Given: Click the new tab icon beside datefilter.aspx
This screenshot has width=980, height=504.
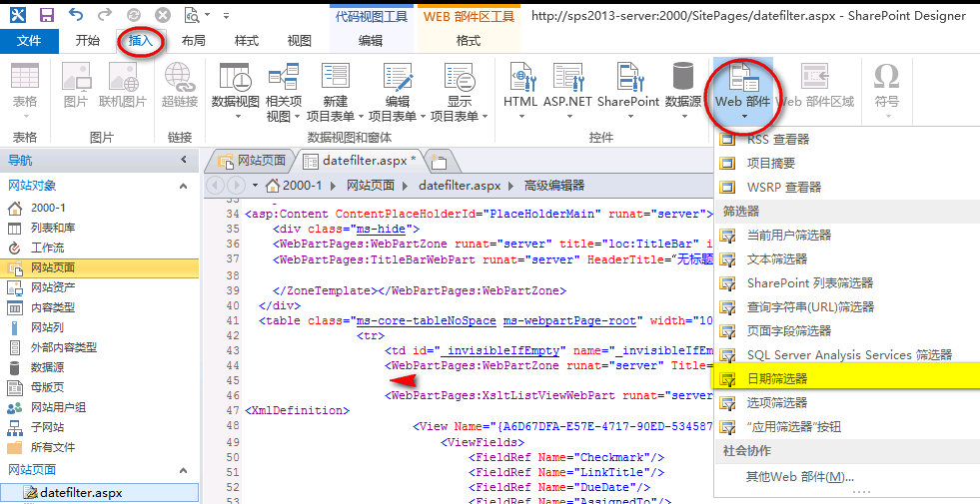Looking at the screenshot, I should (x=439, y=161).
